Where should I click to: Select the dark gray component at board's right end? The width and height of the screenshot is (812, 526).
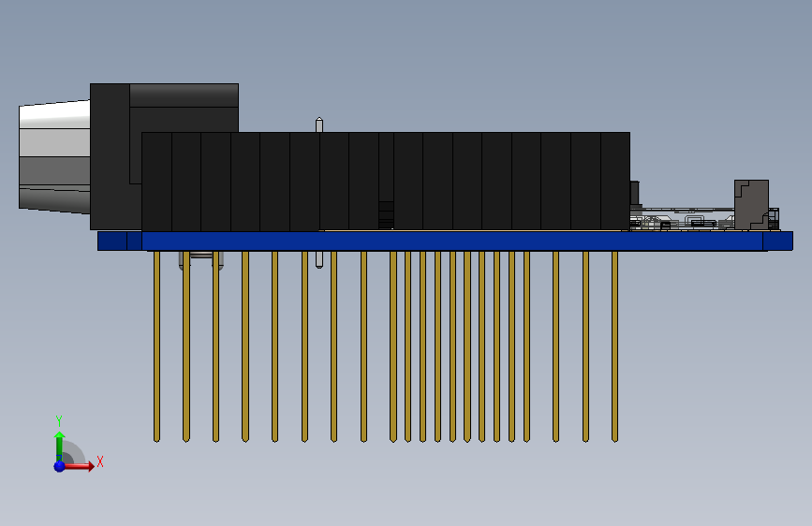[751, 205]
